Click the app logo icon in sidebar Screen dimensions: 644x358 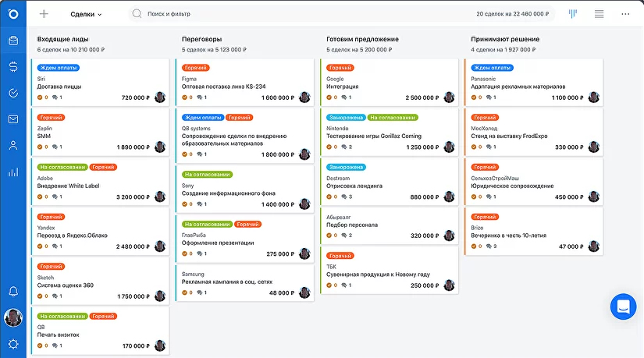(13, 14)
